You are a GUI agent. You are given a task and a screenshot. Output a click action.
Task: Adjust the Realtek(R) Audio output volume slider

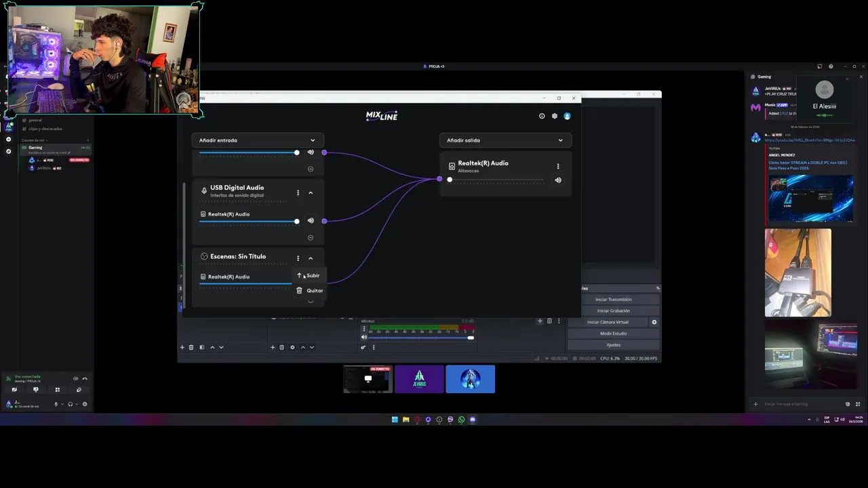(x=496, y=180)
